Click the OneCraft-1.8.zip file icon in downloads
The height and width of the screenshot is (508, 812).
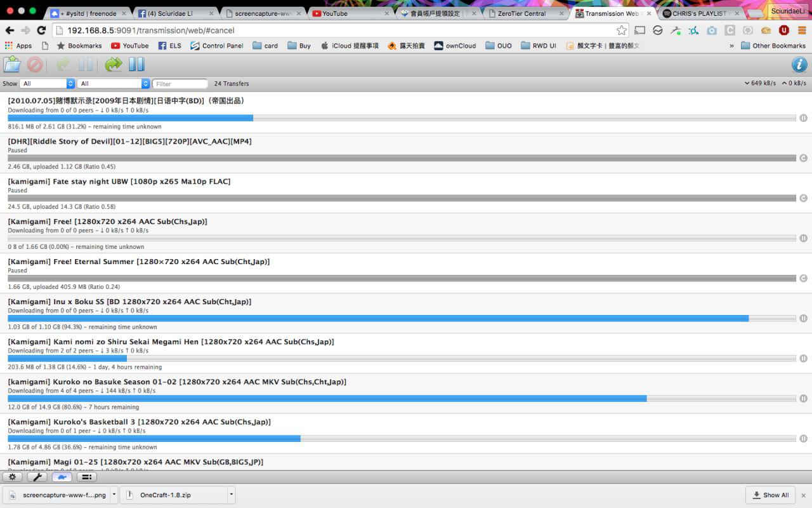130,495
